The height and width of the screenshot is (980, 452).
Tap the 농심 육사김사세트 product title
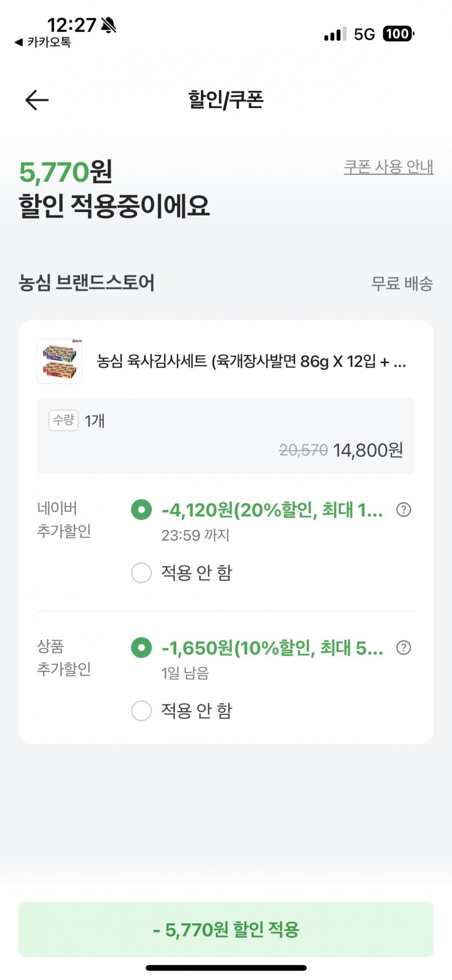pyautogui.click(x=251, y=361)
